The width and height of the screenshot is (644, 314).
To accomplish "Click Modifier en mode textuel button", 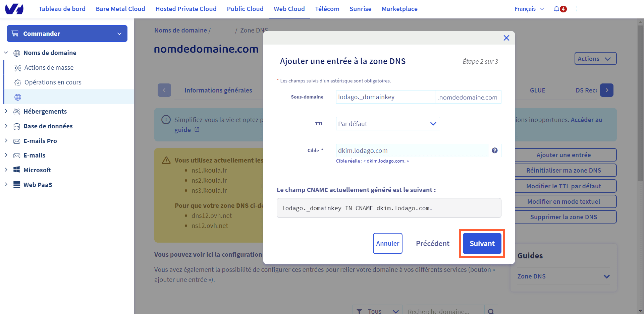I will (566, 201).
